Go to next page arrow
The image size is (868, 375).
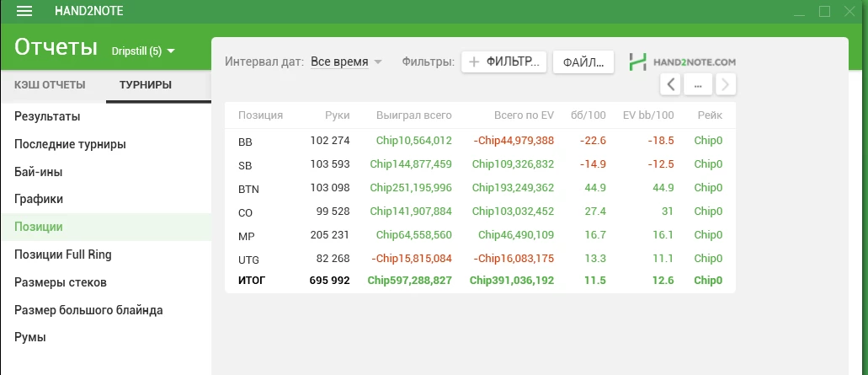point(726,84)
